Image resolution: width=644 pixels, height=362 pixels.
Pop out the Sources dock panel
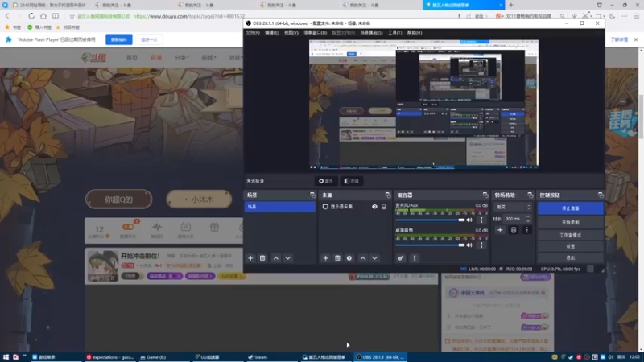(388, 195)
